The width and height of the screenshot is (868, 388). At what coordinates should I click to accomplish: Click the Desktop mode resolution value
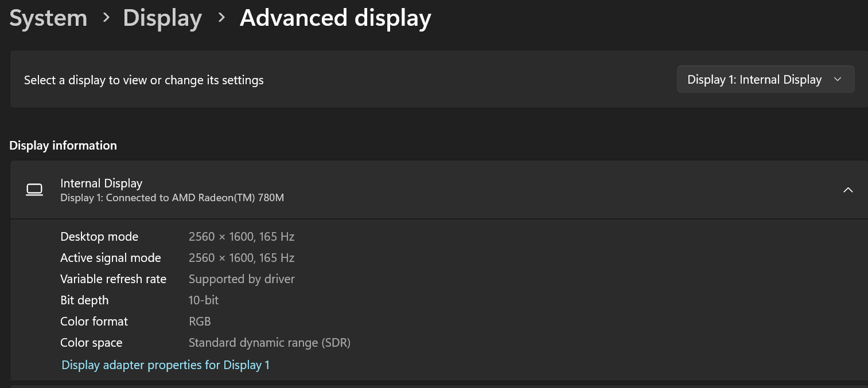[242, 237]
